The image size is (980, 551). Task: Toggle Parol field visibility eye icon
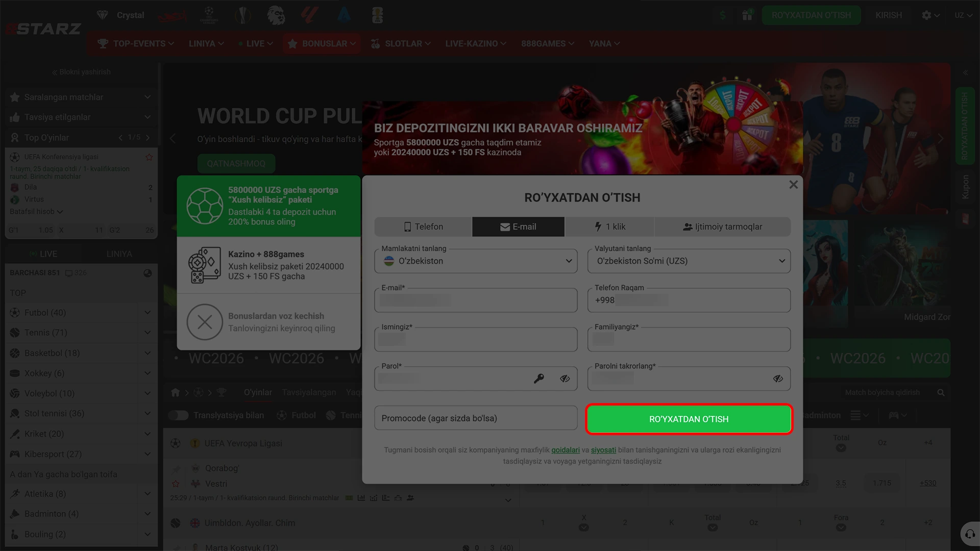[x=565, y=379]
